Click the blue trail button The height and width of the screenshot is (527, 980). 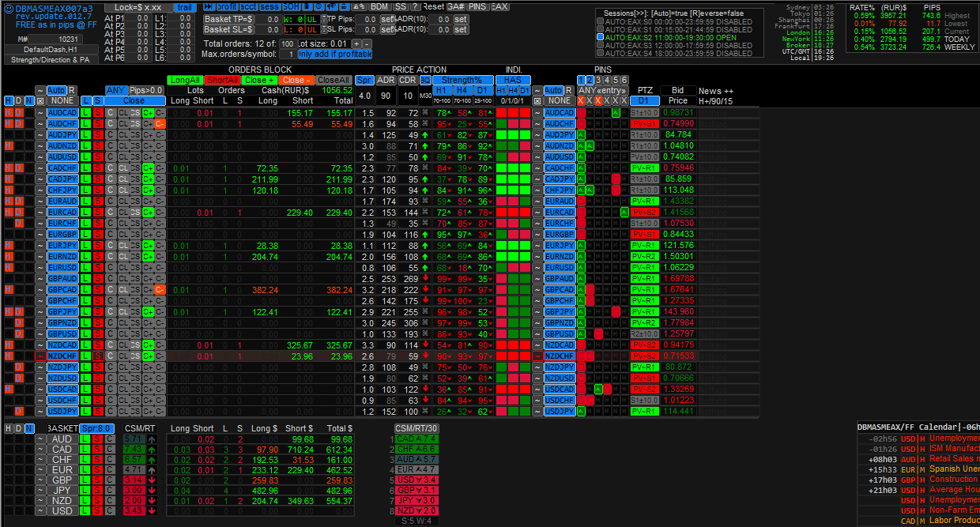coord(184,6)
